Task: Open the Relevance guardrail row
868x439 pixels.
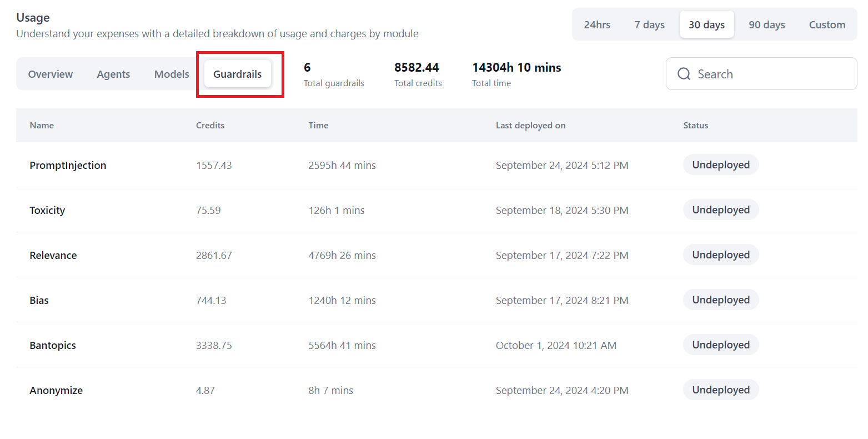Action: tap(53, 255)
